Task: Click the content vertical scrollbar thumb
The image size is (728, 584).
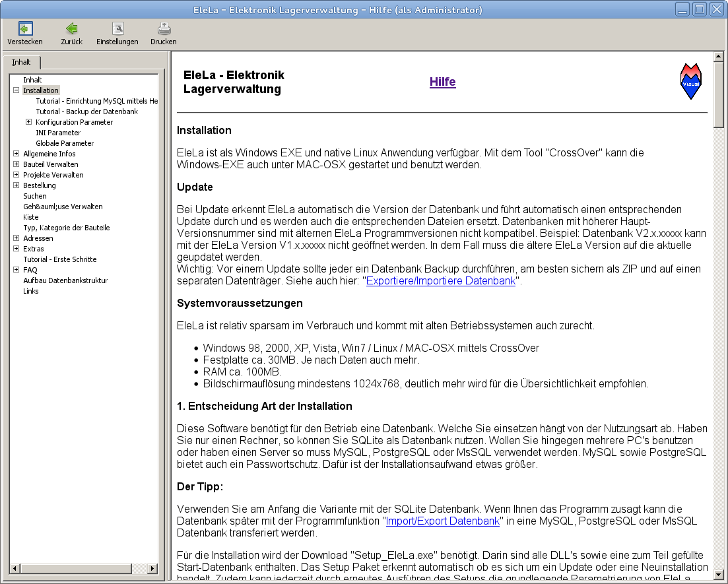Action: click(719, 95)
